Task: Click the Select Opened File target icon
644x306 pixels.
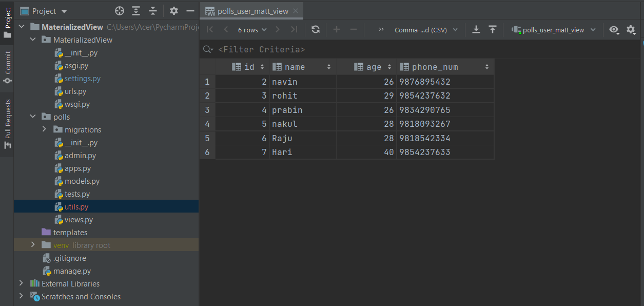Action: (120, 11)
